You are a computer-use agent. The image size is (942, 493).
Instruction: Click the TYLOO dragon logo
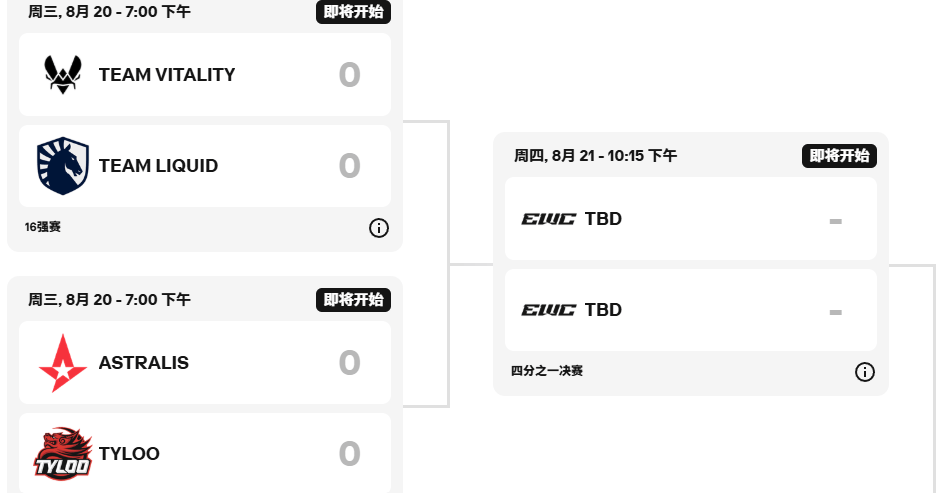(x=62, y=453)
